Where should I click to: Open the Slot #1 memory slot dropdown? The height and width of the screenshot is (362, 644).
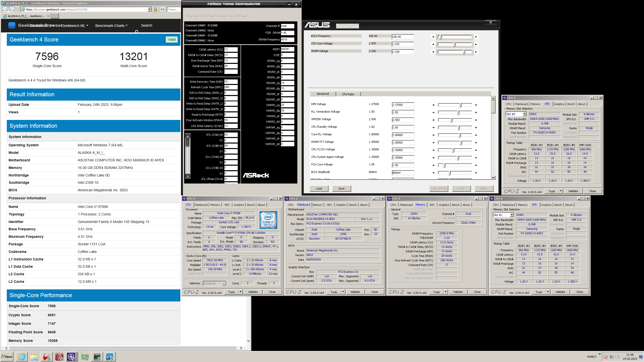pyautogui.click(x=512, y=215)
